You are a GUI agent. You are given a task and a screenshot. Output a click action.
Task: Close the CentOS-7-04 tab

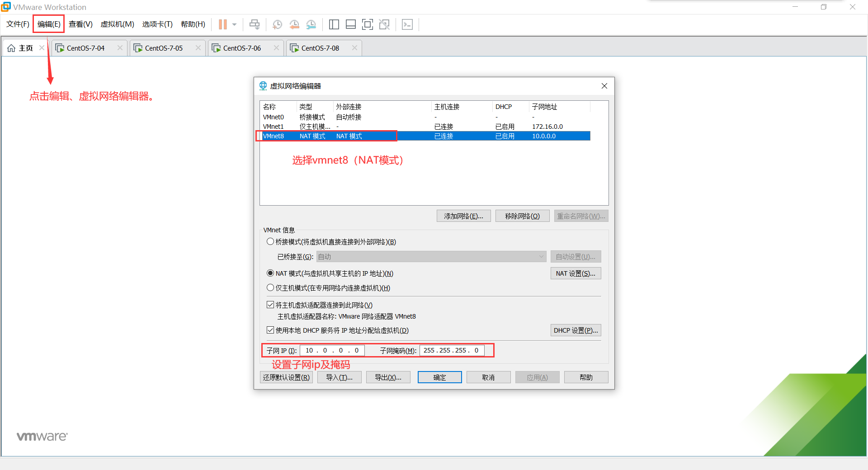(120, 47)
